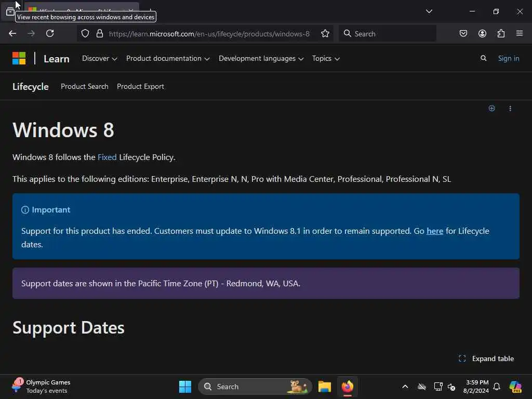Open the notifications bell
Viewport: 532px width, 399px height.
(x=497, y=387)
